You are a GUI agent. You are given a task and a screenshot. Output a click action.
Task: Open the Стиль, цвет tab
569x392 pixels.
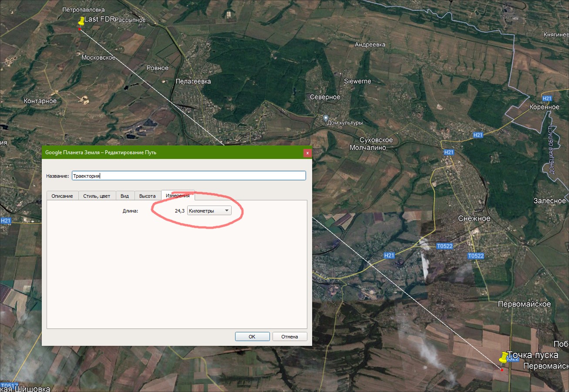97,196
